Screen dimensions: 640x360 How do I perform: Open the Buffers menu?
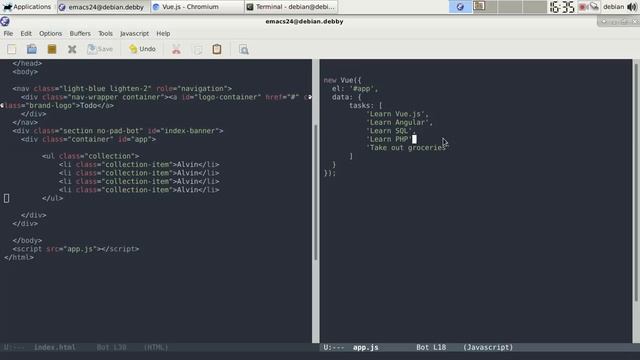[x=80, y=33]
